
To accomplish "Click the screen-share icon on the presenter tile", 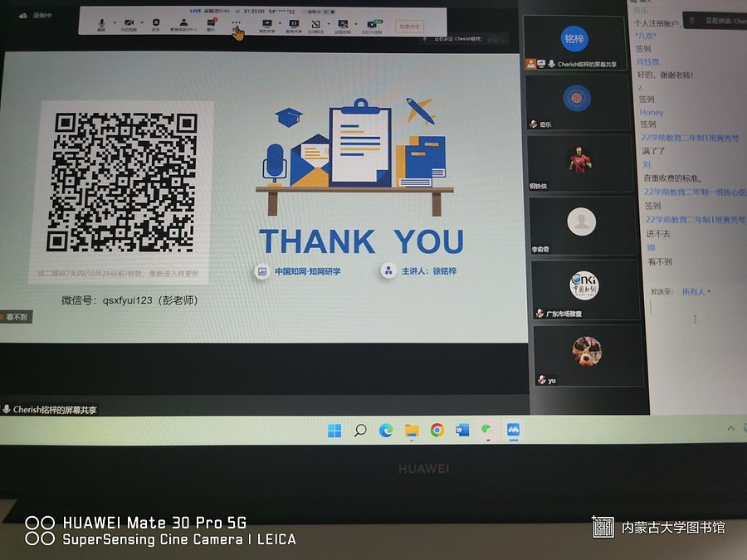I will [x=541, y=63].
